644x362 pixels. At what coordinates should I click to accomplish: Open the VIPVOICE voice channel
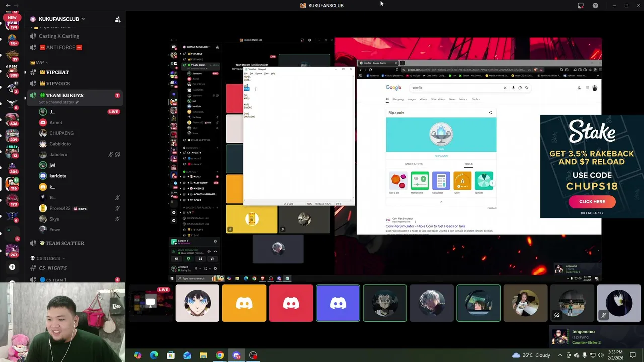[x=58, y=83]
